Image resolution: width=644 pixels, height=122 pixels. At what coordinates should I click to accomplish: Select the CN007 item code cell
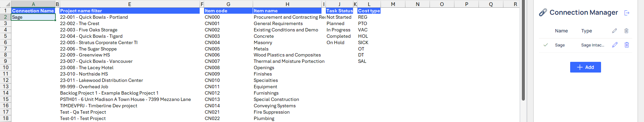228,61
